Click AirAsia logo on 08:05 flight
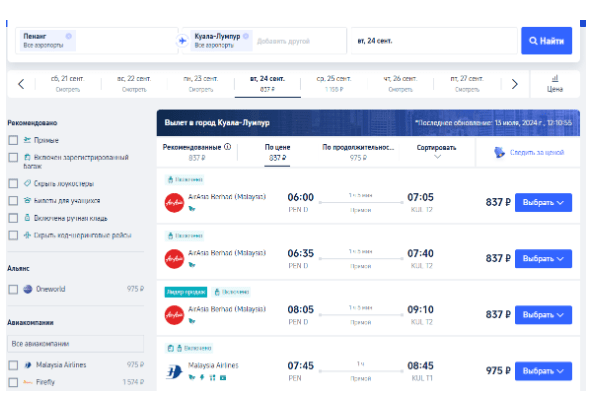The image size is (597, 396). pyautogui.click(x=174, y=315)
